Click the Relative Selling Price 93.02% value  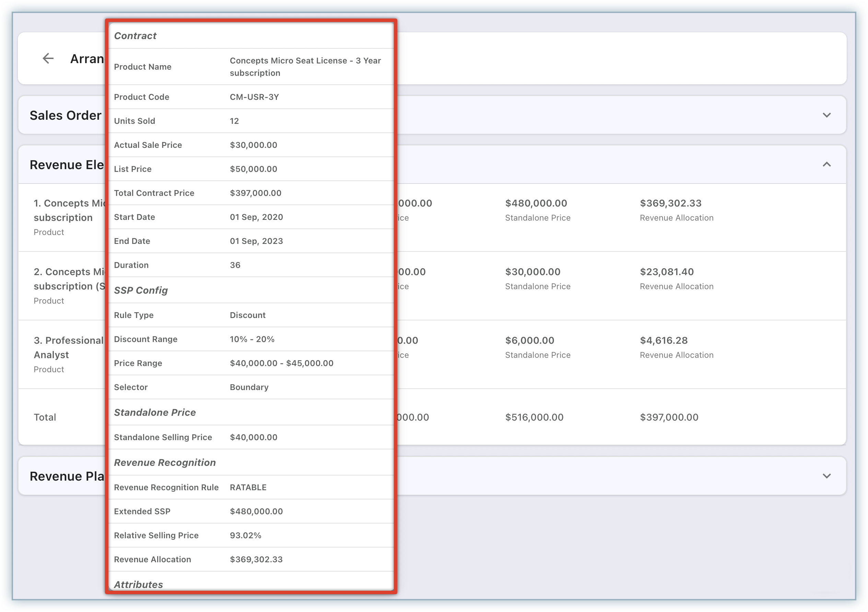pyautogui.click(x=245, y=535)
